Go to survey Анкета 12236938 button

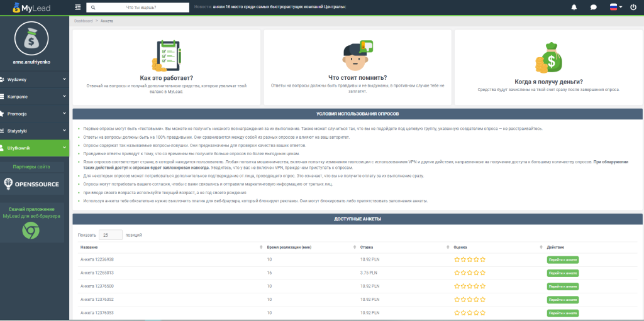(563, 260)
